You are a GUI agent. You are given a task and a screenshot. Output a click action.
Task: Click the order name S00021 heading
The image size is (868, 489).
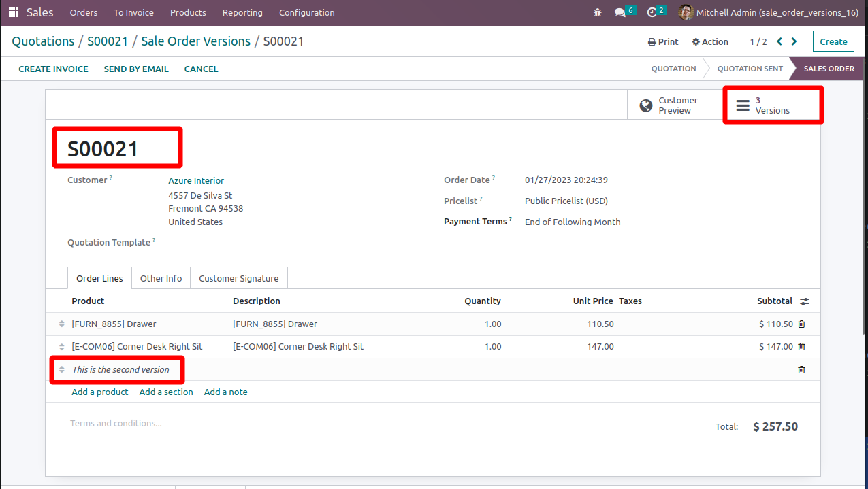[x=103, y=149]
